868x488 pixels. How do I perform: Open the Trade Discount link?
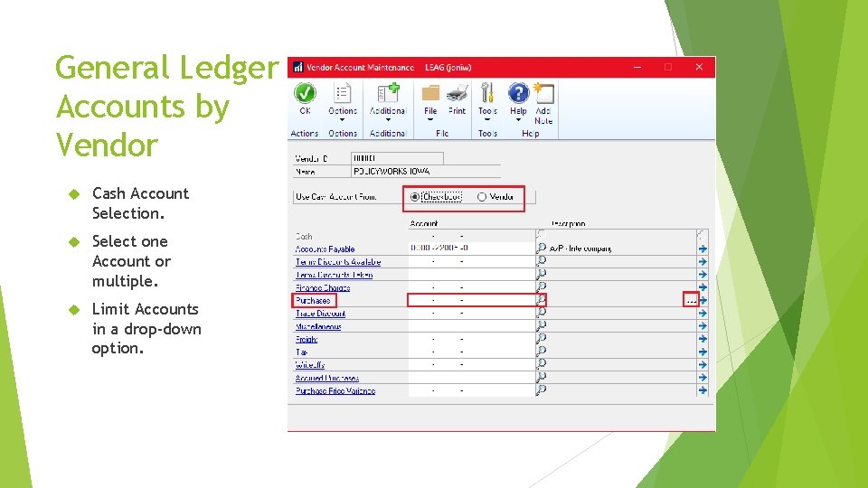pyautogui.click(x=320, y=314)
